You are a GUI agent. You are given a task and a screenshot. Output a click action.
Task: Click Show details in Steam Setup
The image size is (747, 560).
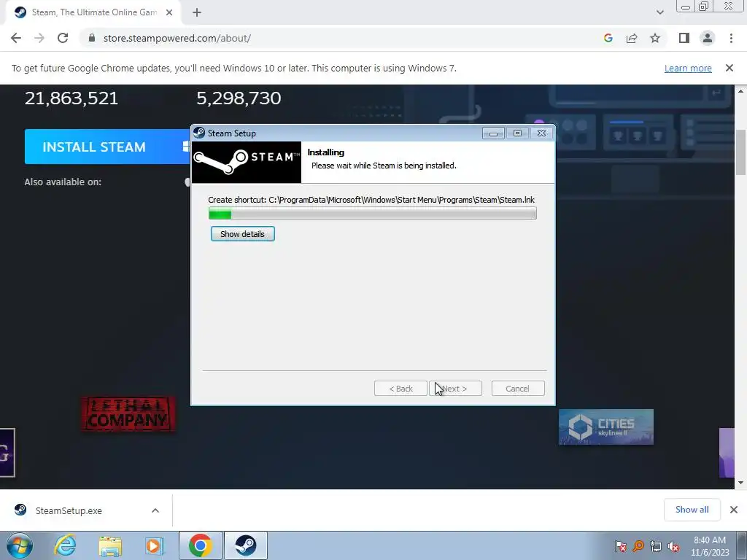(242, 234)
